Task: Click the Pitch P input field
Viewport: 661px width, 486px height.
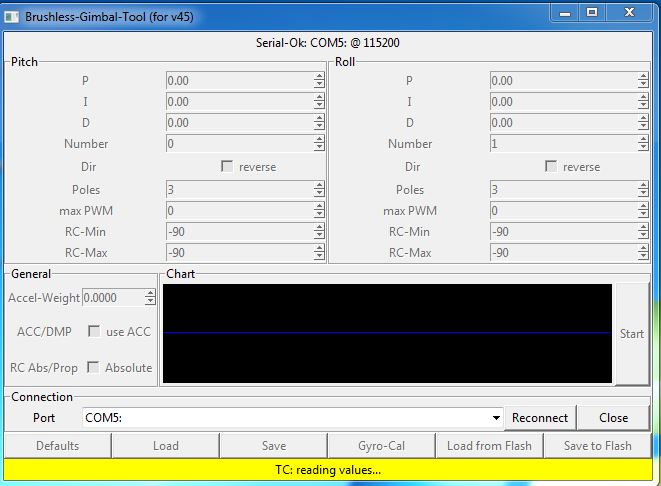Action: (240, 81)
